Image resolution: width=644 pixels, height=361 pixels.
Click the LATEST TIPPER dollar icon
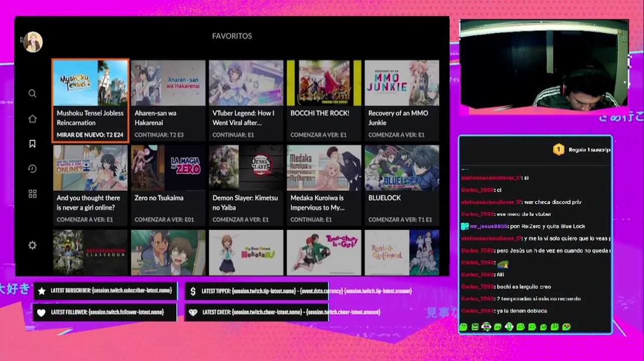pyautogui.click(x=193, y=291)
